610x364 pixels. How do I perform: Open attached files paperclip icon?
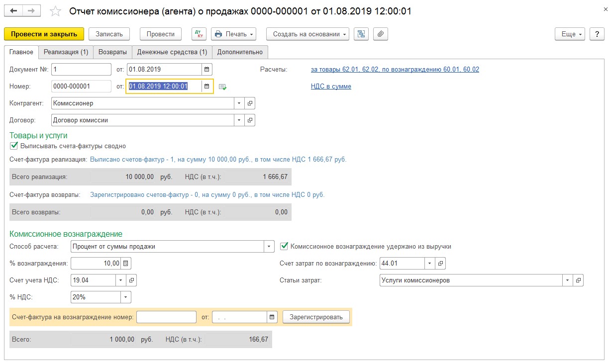381,34
